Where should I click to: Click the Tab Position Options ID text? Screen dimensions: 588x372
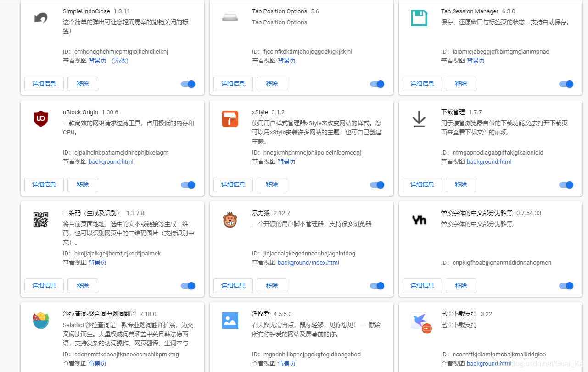click(302, 51)
